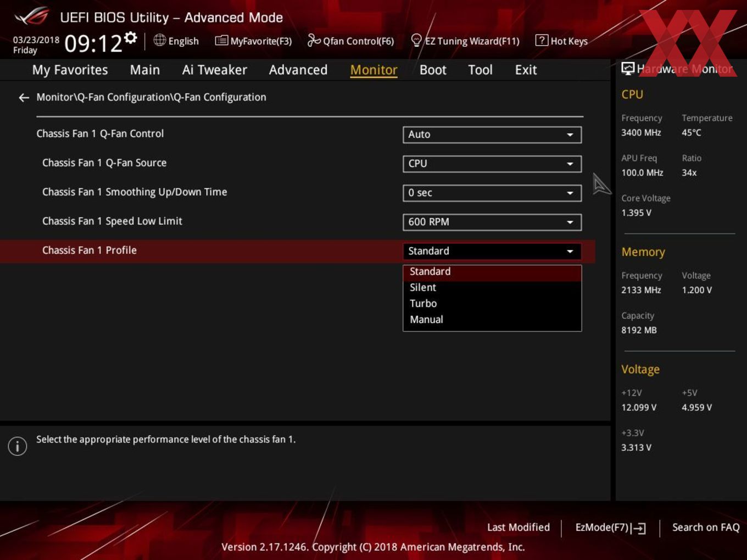The width and height of the screenshot is (747, 560).
Task: Click the 03/23/2018 date text
Action: [36, 40]
